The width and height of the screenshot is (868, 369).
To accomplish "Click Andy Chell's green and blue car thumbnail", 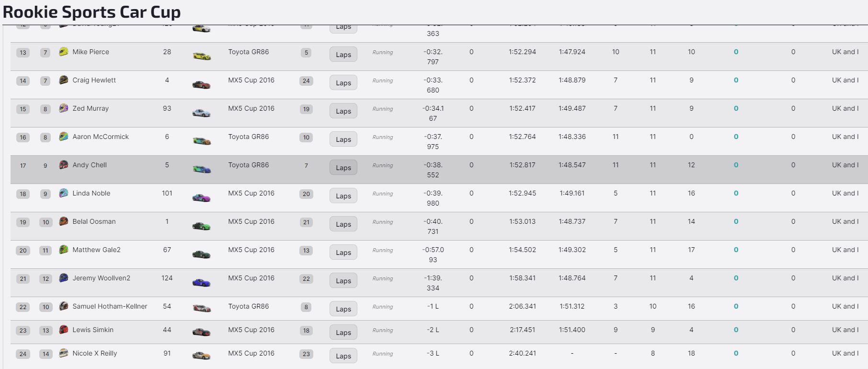I will click(x=201, y=169).
